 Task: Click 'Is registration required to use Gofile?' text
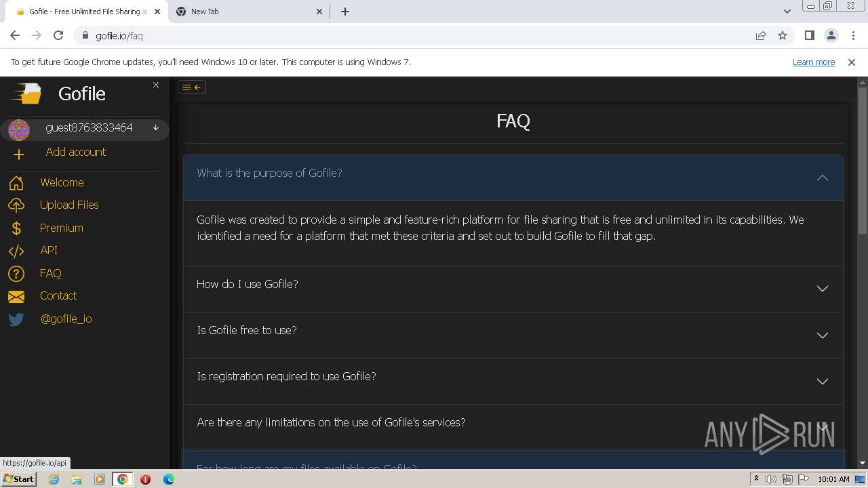tap(286, 376)
